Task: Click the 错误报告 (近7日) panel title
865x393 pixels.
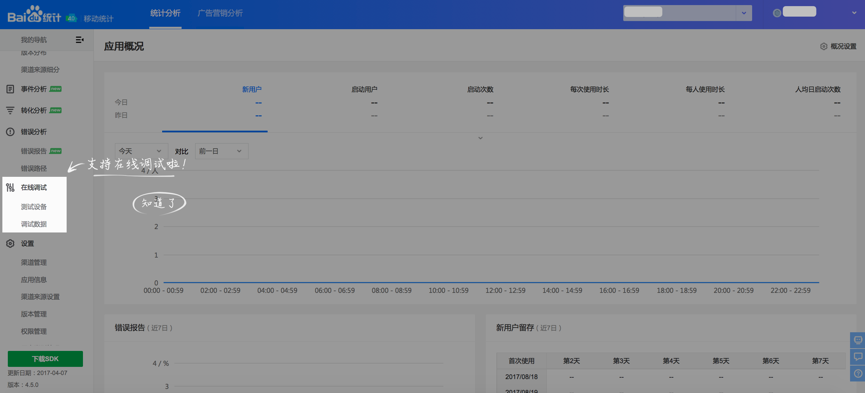Action: tap(144, 328)
